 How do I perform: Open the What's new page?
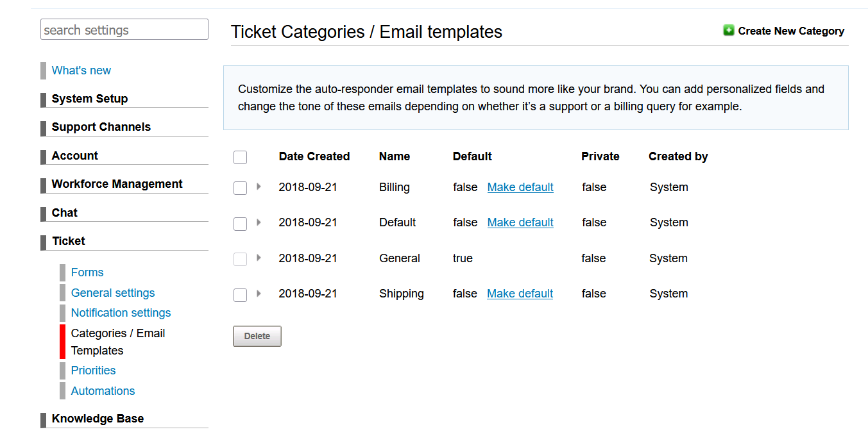[81, 71]
